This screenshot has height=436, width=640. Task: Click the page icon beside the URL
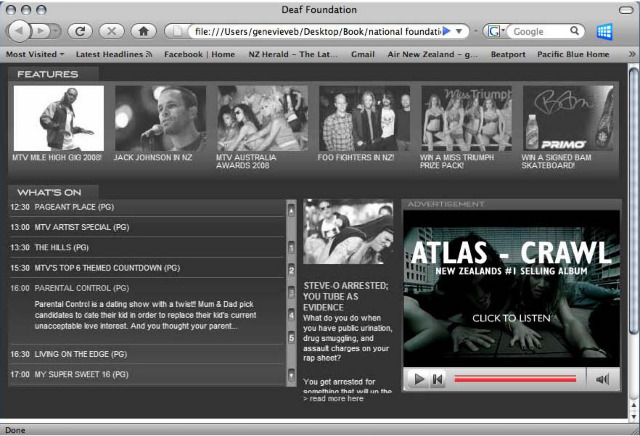pyautogui.click(x=177, y=31)
